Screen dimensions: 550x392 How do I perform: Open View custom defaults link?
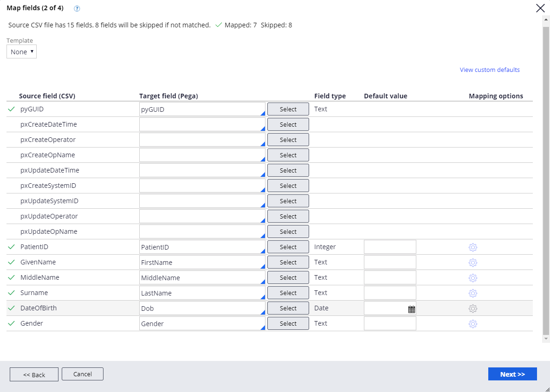point(489,70)
